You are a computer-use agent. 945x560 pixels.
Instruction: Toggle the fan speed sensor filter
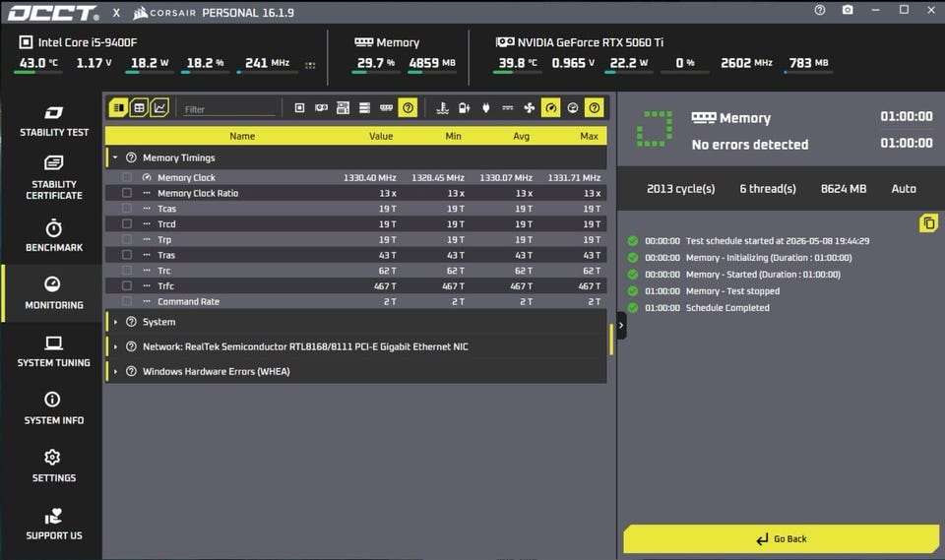pyautogui.click(x=530, y=108)
